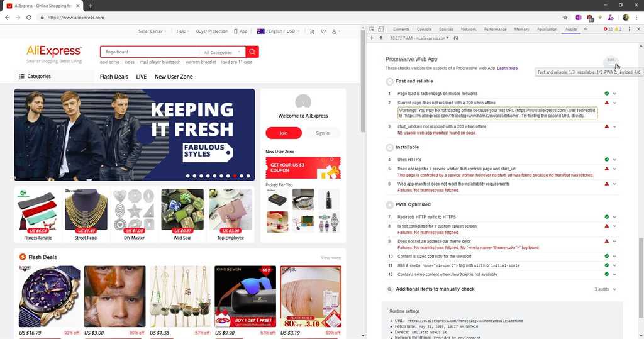This screenshot has height=339, width=644.
Task: Click the clear all audits icon
Action: coord(456,38)
